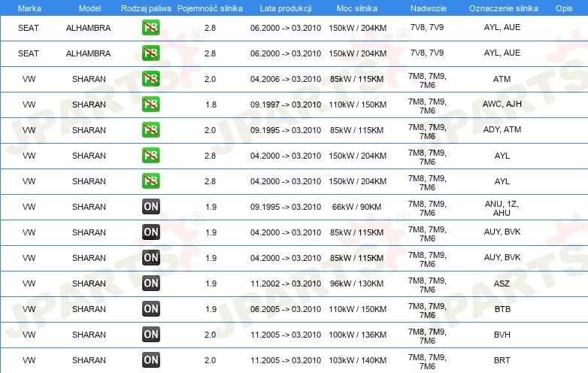Click the ON diesel icon in the ASZ row
588x373 pixels.
click(x=150, y=283)
